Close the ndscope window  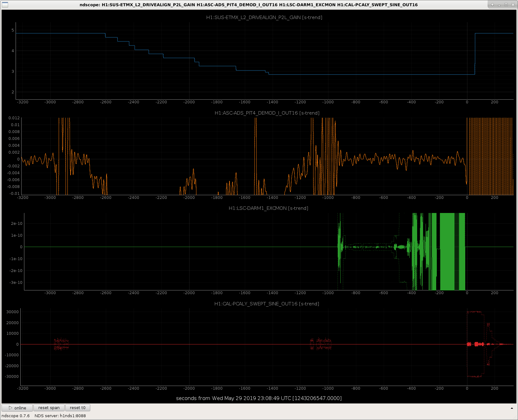[x=513, y=5]
